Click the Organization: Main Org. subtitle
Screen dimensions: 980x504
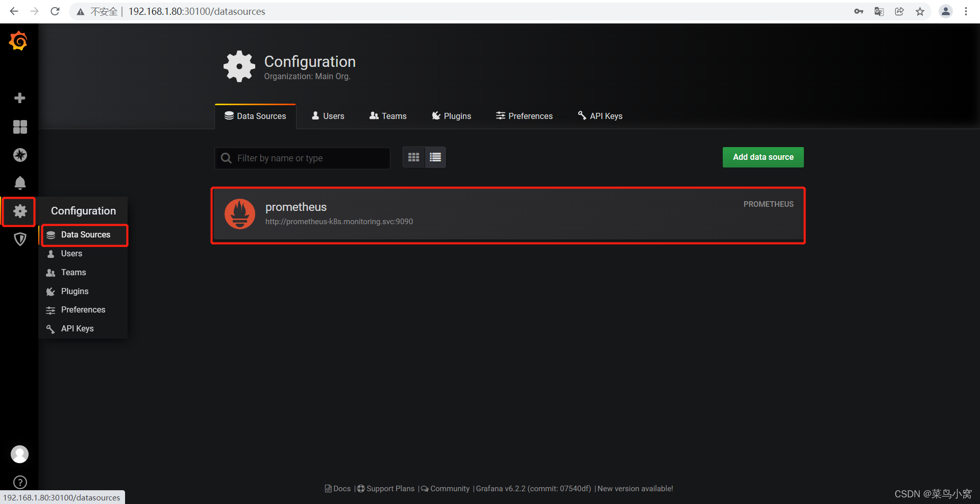[307, 77]
